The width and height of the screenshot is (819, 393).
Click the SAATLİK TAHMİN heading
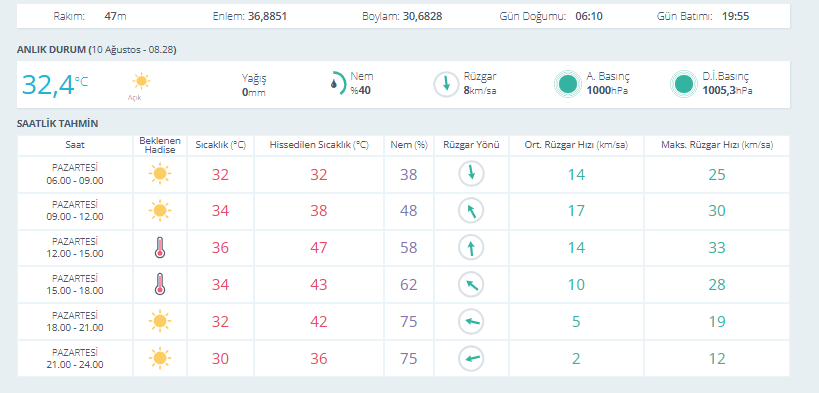pos(57,124)
